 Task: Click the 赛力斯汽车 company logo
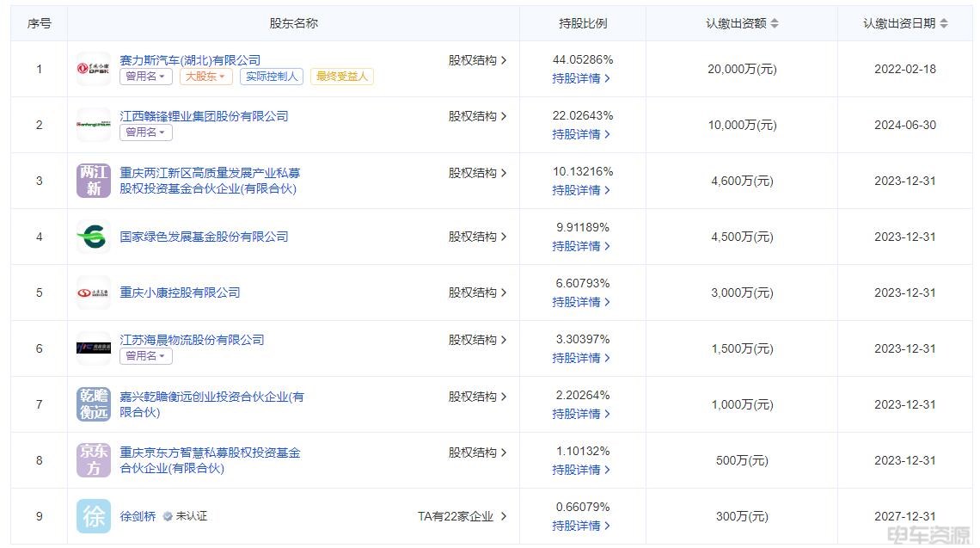(x=93, y=69)
